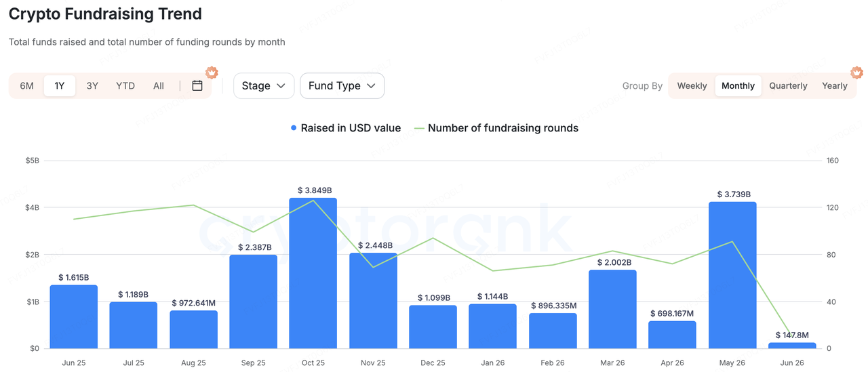Open the calendar date picker icon
The height and width of the screenshot is (372, 868).
pyautogui.click(x=197, y=85)
